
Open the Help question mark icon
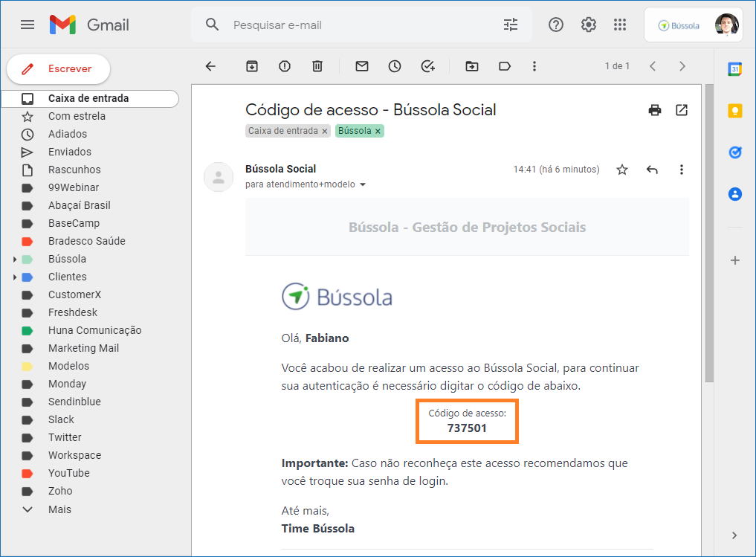click(556, 25)
